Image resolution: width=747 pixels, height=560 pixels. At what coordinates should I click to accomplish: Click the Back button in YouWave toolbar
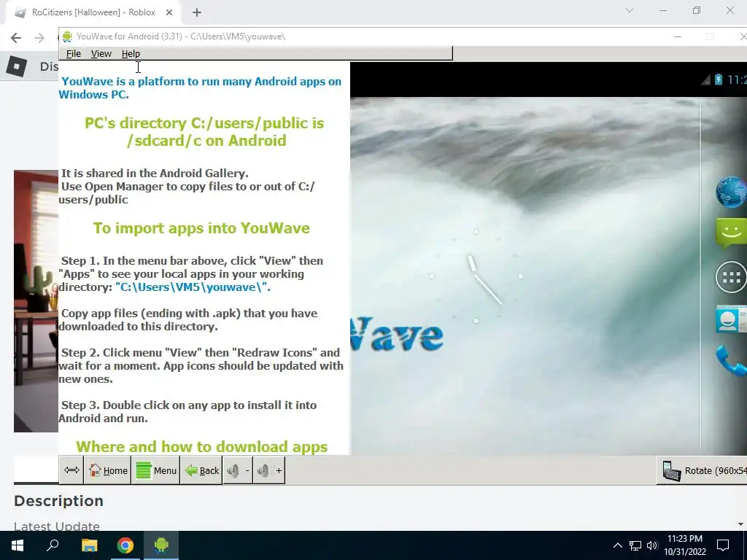click(201, 470)
